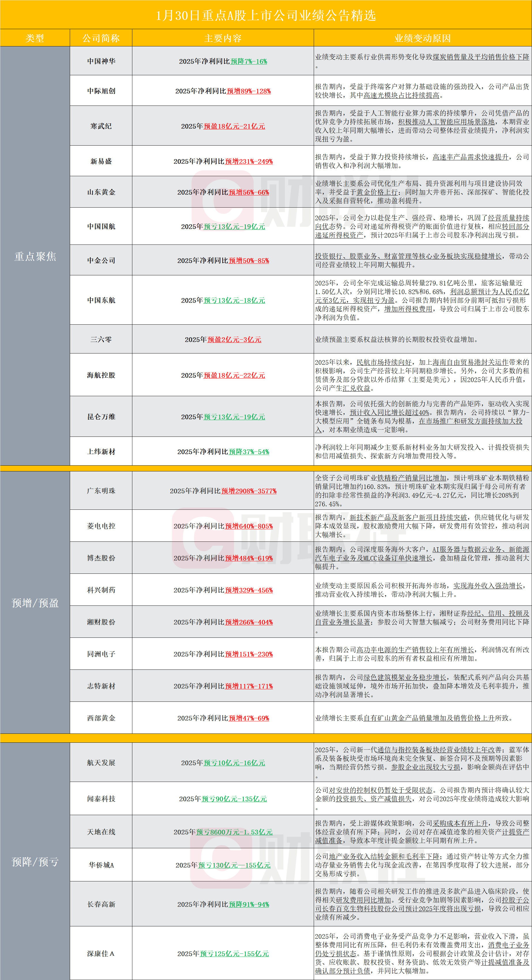Image resolution: width=532 pixels, height=980 pixels.
Task: Click 寒武纪 company name cell
Action: click(x=101, y=126)
